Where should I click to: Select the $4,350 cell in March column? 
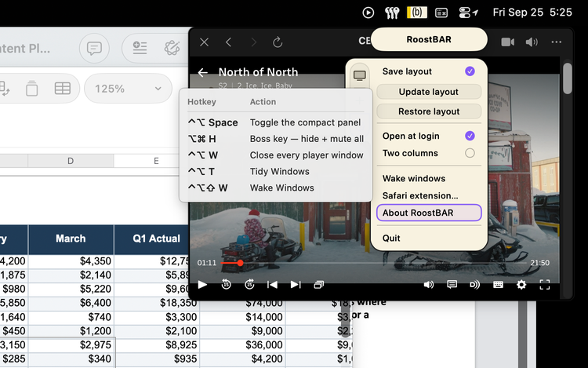71,261
